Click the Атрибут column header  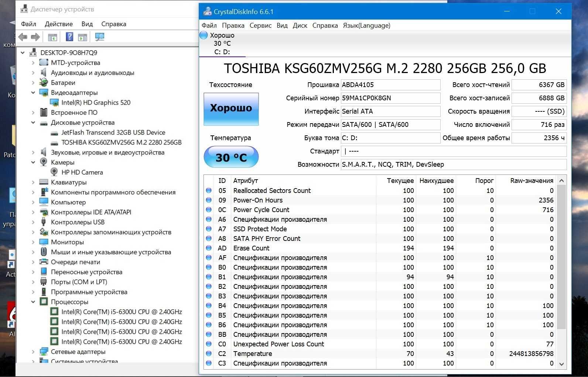[304, 180]
